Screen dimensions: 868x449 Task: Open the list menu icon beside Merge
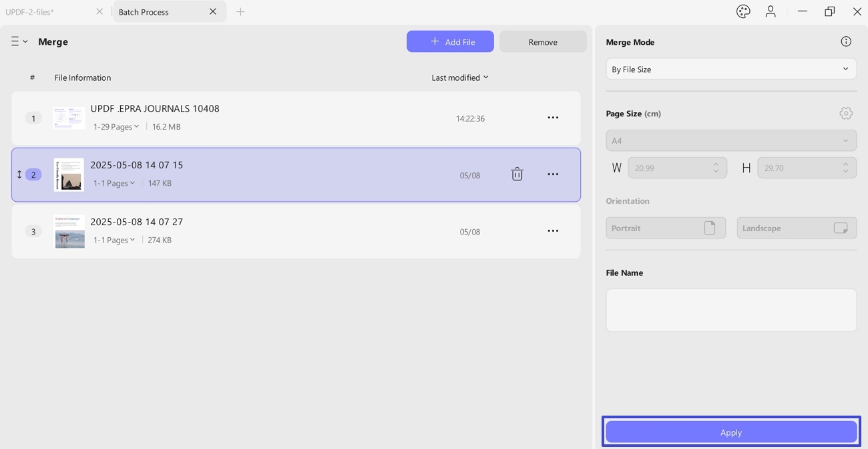(x=19, y=41)
